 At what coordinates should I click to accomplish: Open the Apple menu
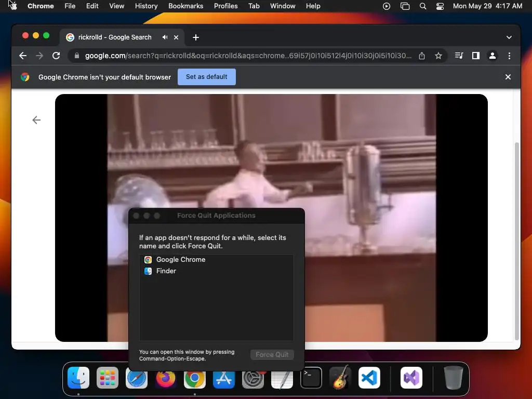(12, 6)
